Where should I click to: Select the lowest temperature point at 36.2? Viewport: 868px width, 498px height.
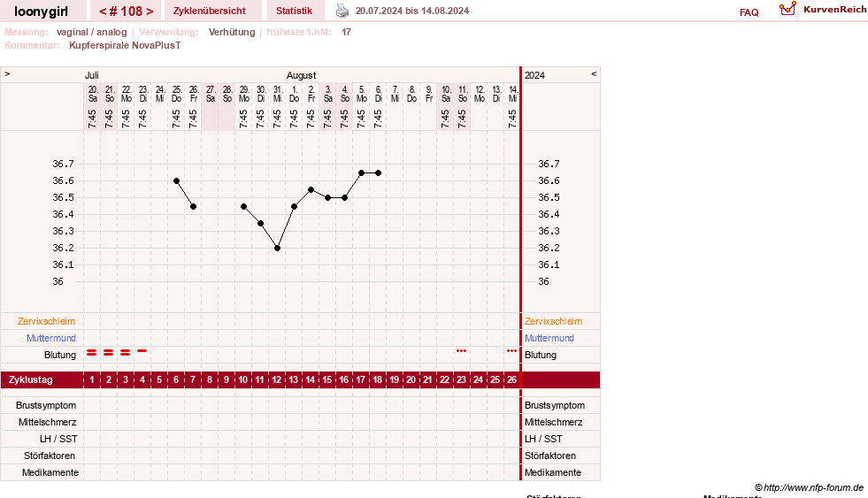[277, 248]
